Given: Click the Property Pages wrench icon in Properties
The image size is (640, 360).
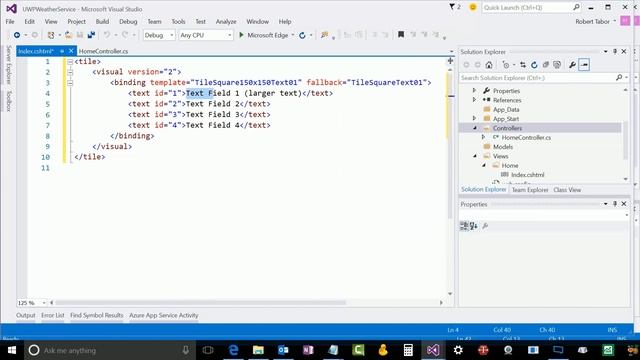Looking at the screenshot, I should (485, 226).
